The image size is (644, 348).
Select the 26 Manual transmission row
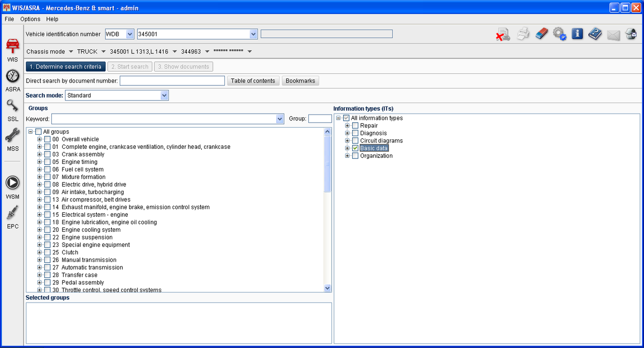point(84,260)
